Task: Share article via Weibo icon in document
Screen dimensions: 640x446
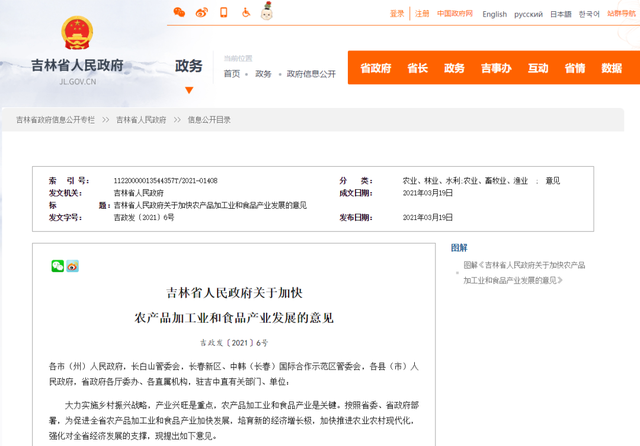Action: (x=73, y=266)
